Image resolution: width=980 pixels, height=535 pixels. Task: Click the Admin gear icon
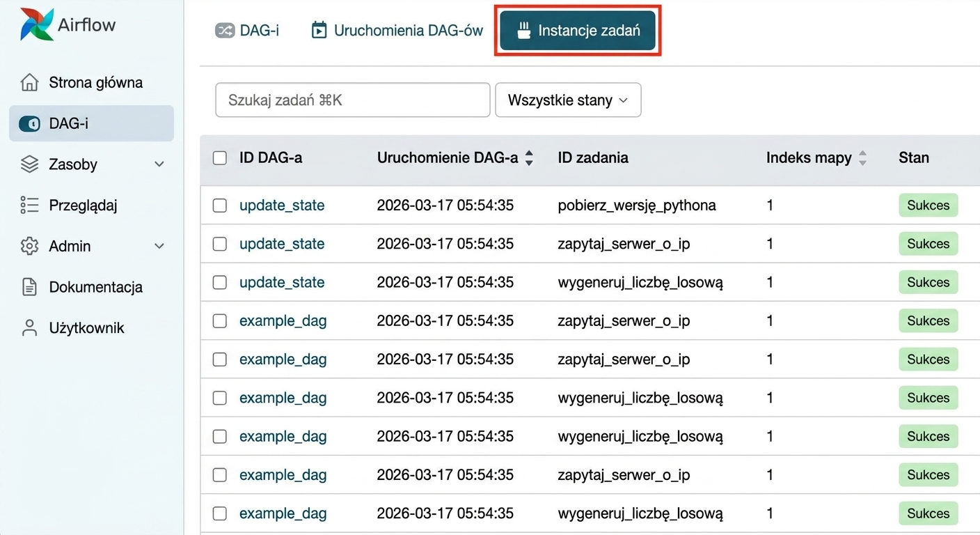click(29, 246)
